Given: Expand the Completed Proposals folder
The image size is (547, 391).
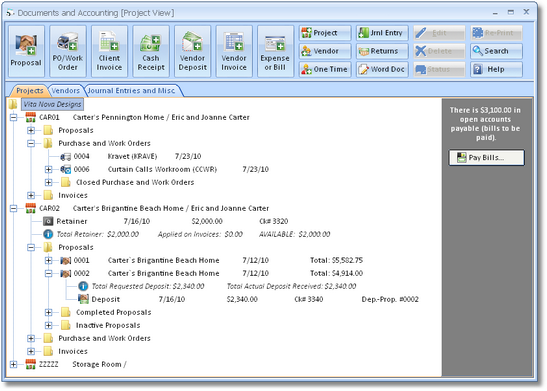Looking at the screenshot, I should pos(48,313).
